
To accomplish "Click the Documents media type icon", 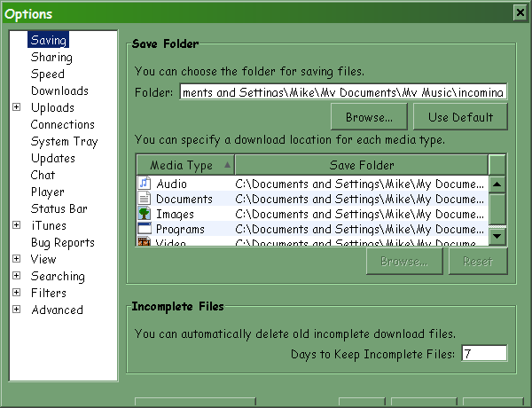I will [x=145, y=198].
